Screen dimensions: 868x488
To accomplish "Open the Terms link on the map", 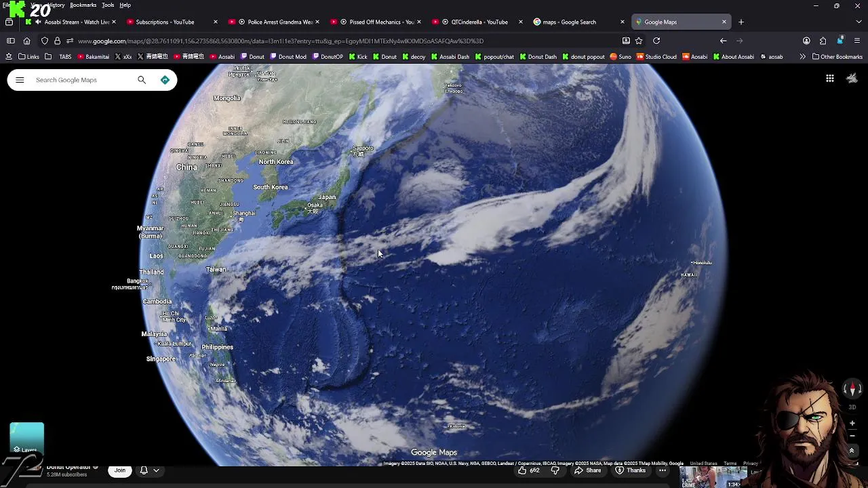I will pos(730,464).
